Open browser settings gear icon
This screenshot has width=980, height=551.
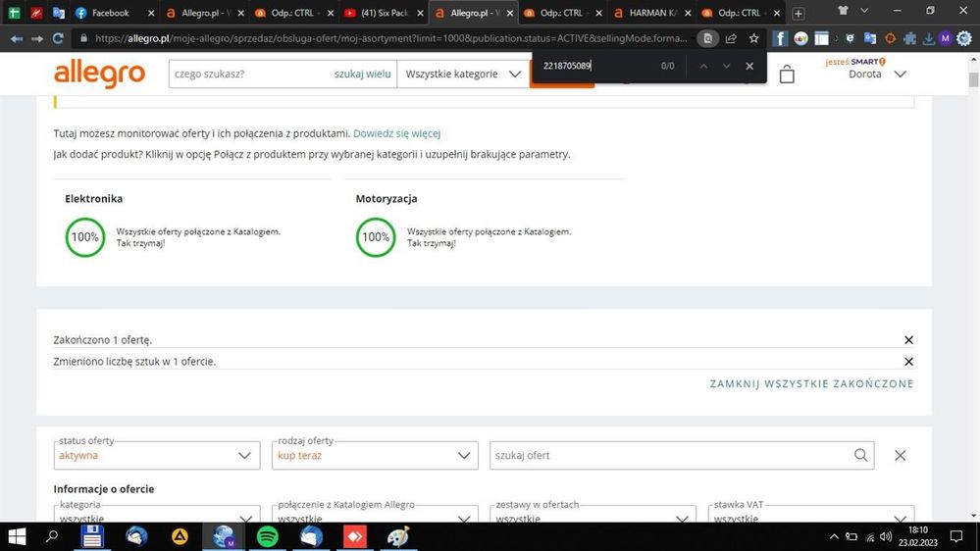click(964, 39)
